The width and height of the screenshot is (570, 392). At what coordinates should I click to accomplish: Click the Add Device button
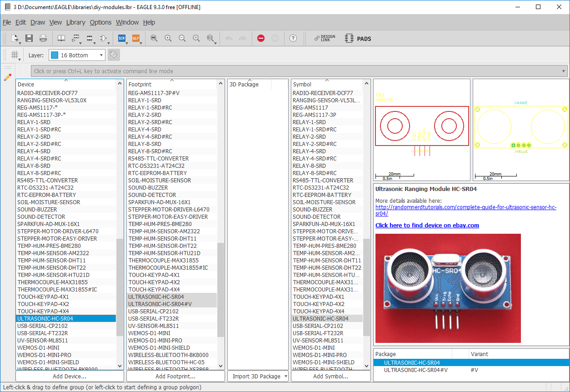click(x=70, y=376)
